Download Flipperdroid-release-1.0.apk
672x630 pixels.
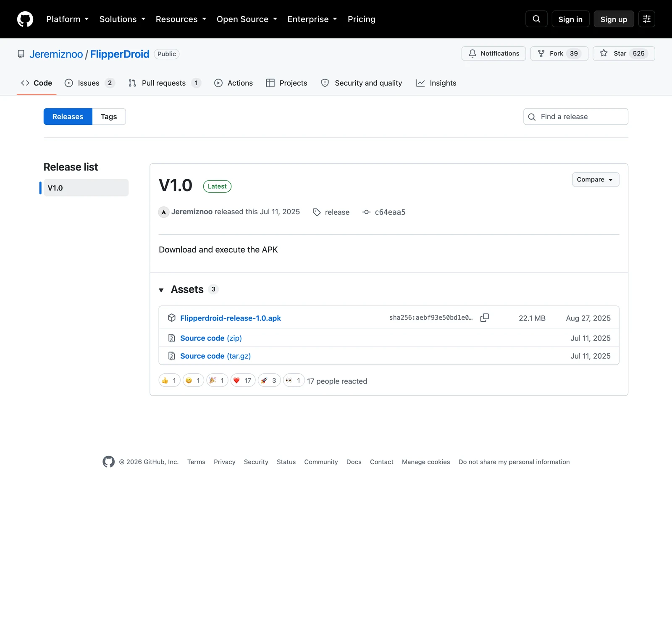[x=231, y=318]
